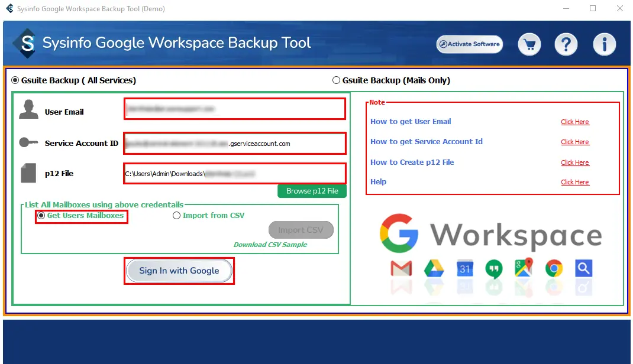Click the Gmail icon under Workspace logo

[401, 269]
